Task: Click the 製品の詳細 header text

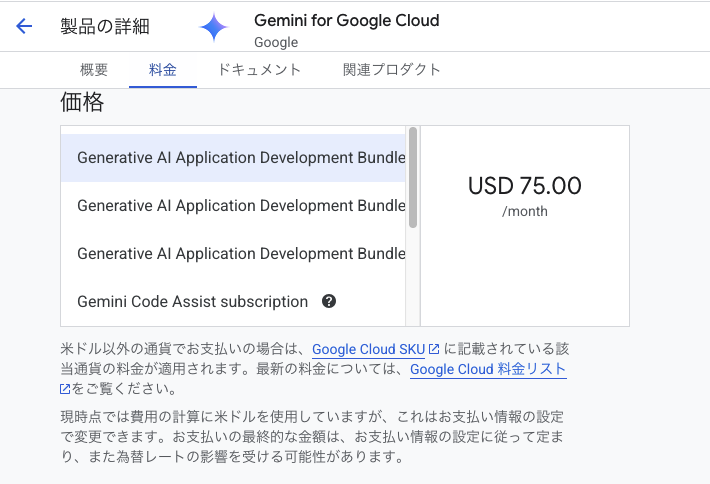Action: [105, 26]
